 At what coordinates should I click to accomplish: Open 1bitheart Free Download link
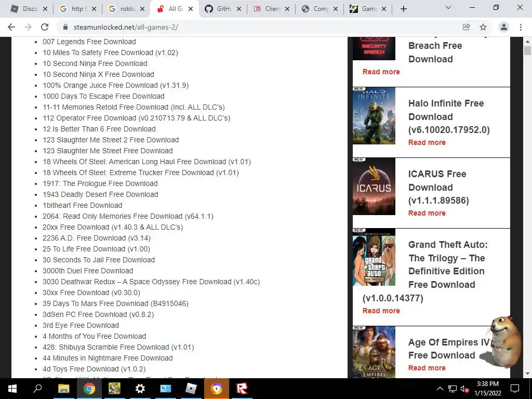coord(82,205)
